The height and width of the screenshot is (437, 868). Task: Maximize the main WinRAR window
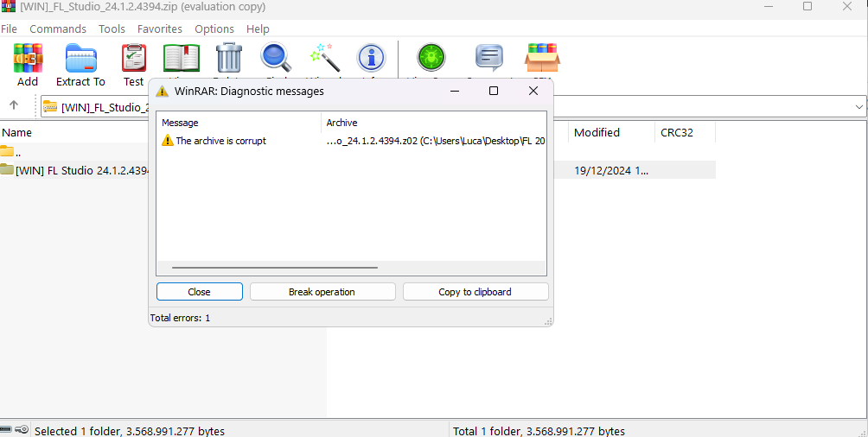pos(807,7)
